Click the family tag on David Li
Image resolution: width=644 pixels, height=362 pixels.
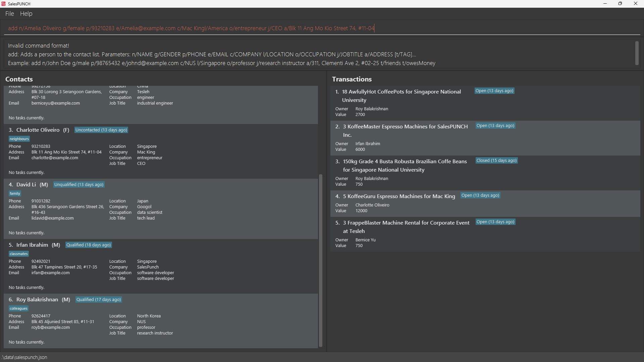[x=15, y=193]
